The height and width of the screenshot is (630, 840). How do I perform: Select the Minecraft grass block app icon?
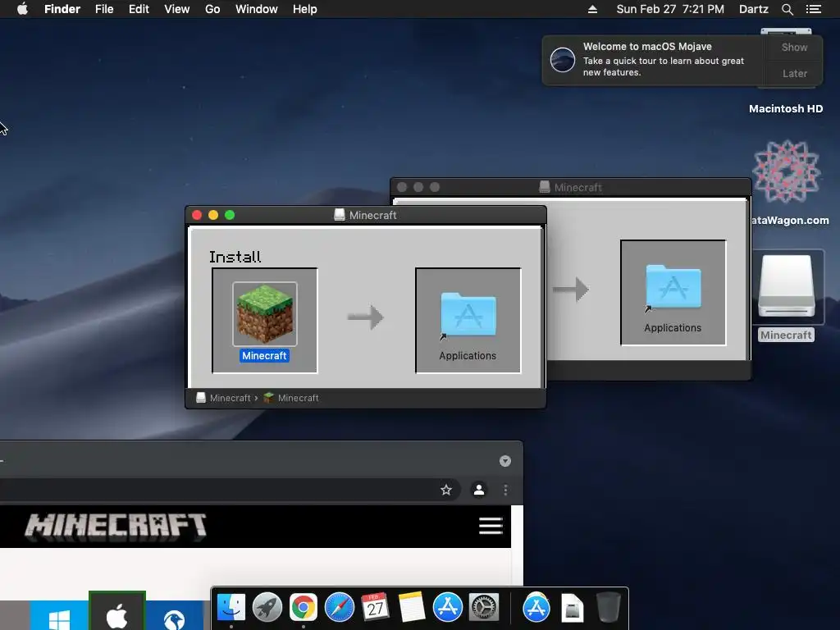click(265, 314)
